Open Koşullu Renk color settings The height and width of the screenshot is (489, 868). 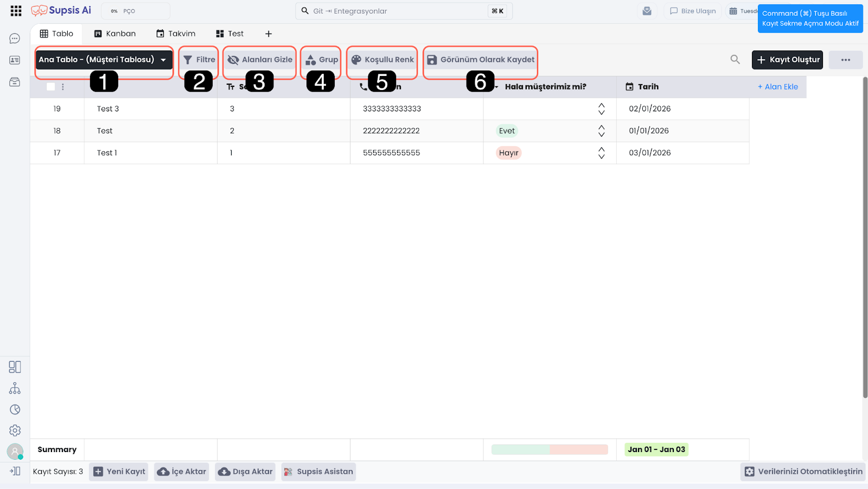(x=382, y=60)
